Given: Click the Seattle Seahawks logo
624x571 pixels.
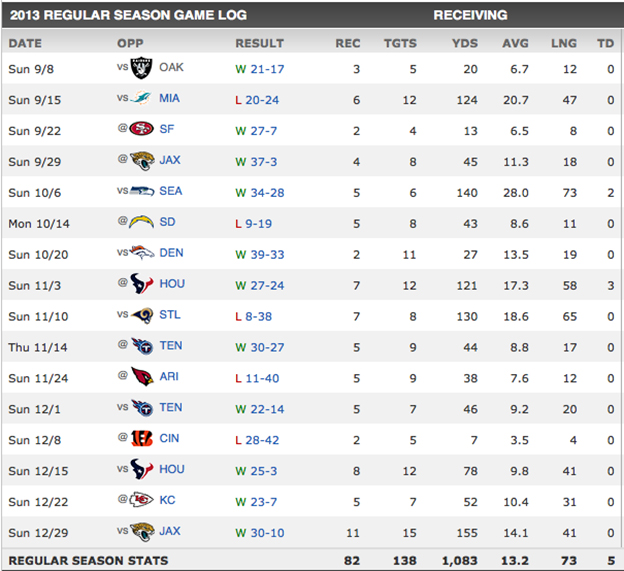Looking at the screenshot, I should tap(142, 191).
